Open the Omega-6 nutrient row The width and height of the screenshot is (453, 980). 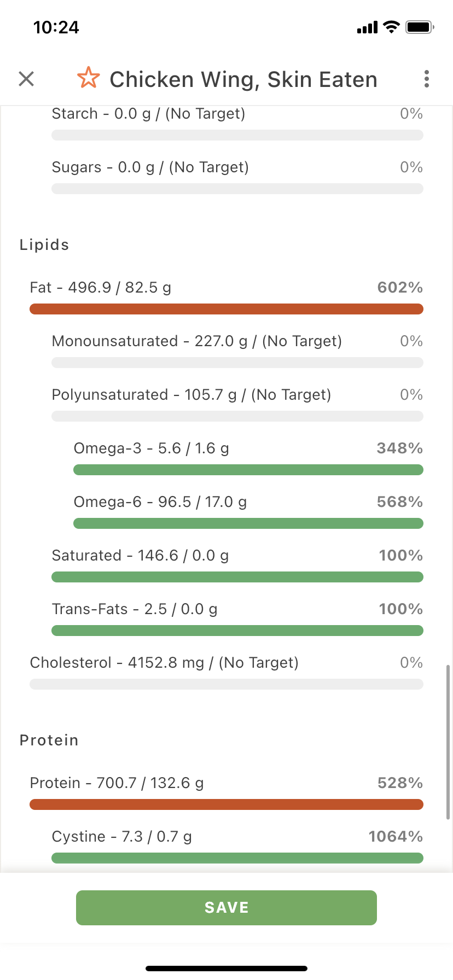(x=248, y=512)
